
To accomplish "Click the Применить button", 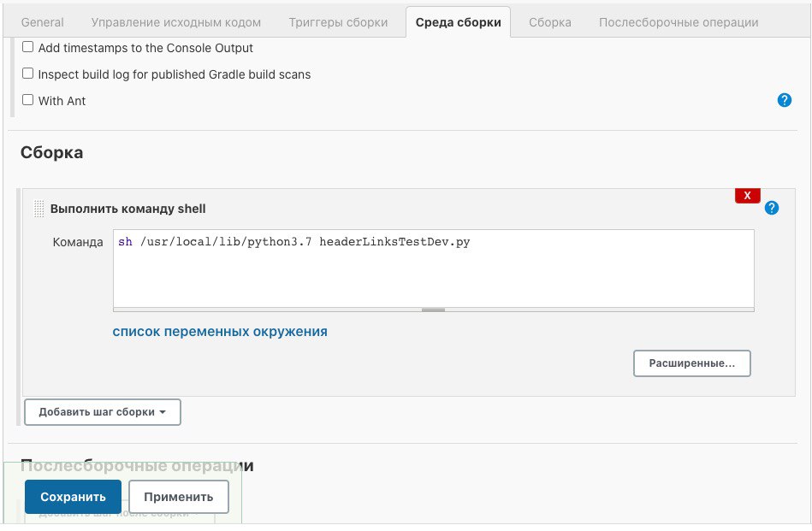I will [178, 497].
